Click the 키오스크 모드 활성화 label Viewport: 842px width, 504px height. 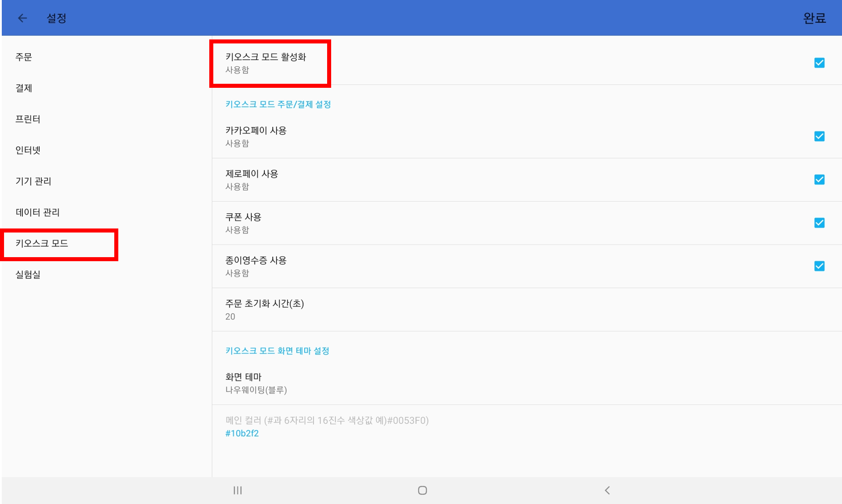coord(266,57)
